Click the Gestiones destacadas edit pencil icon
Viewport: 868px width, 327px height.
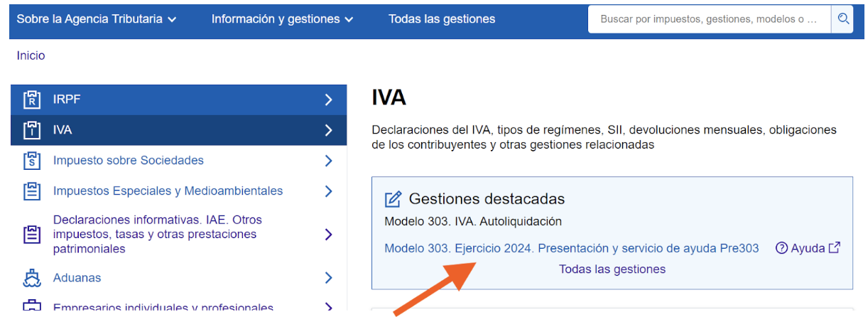(x=393, y=199)
